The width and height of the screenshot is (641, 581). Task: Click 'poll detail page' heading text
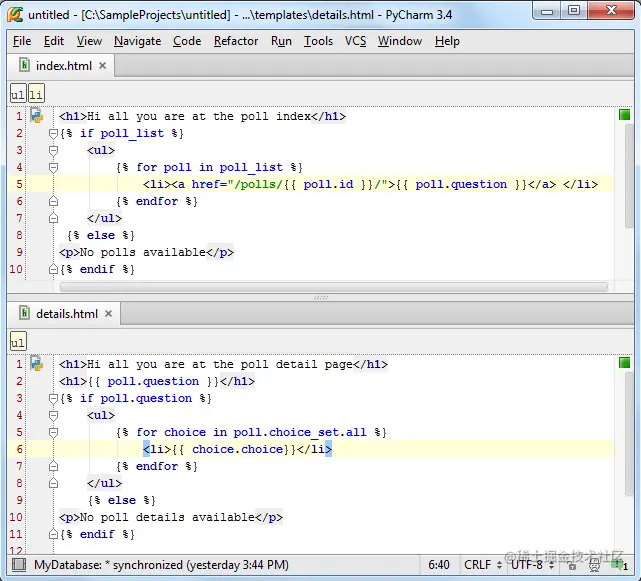[296, 364]
